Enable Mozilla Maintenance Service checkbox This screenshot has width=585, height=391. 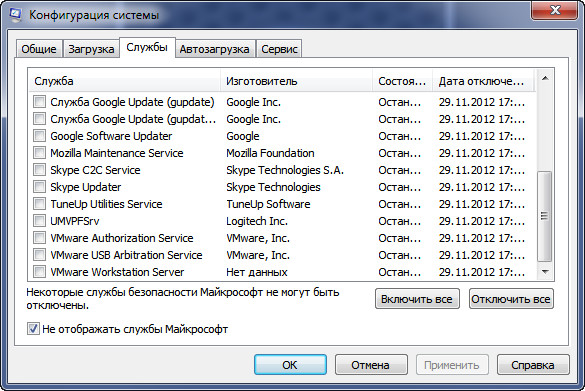39,153
